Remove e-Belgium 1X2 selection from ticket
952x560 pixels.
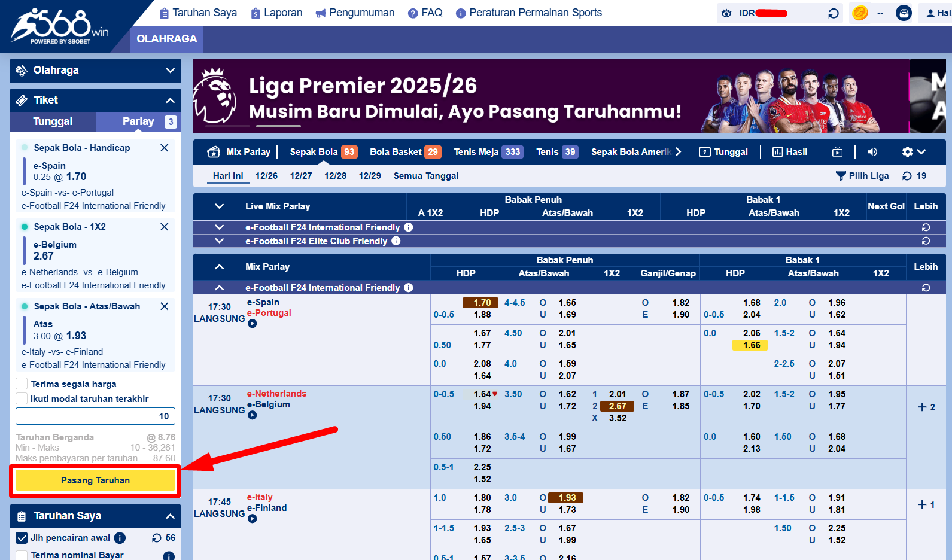165,227
